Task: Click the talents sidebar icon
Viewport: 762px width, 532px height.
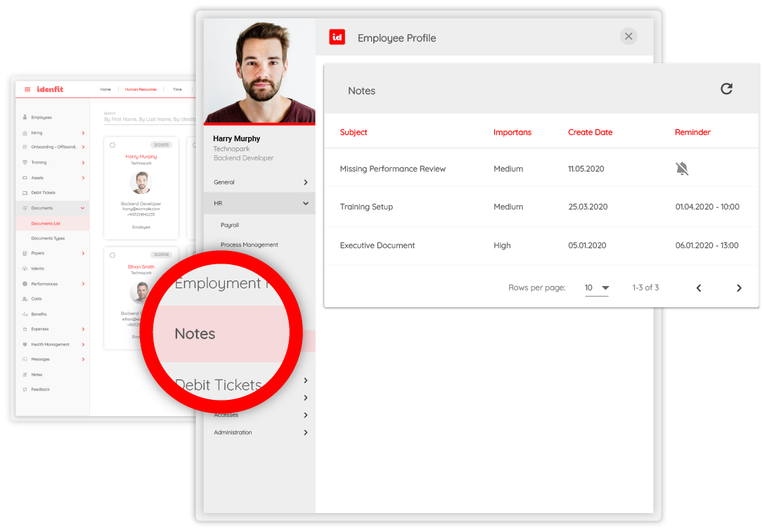Action: point(25,268)
